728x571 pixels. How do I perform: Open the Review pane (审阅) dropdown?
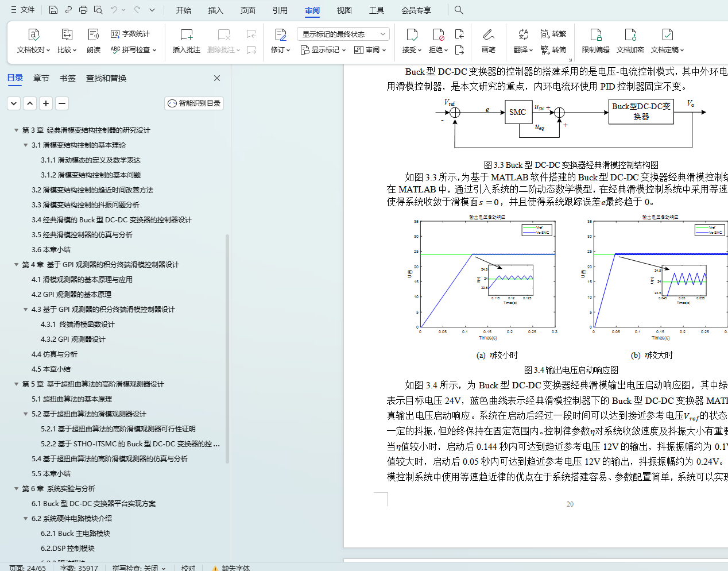pos(370,50)
